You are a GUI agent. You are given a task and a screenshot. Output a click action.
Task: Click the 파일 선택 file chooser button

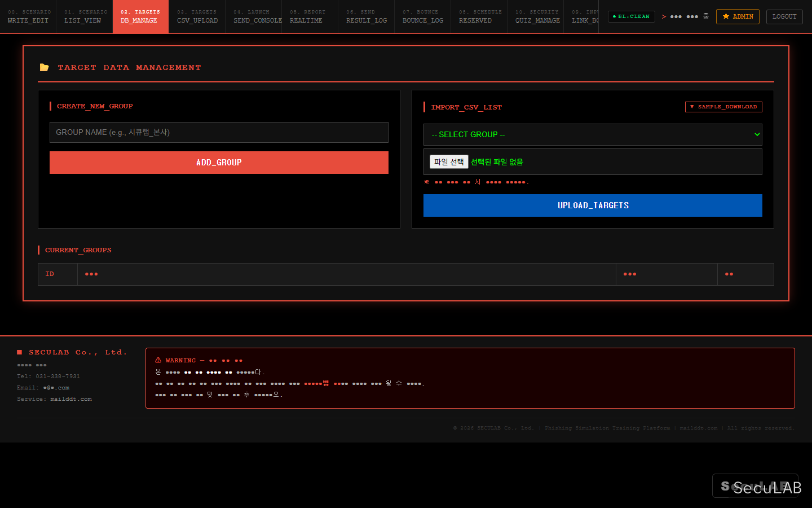click(449, 162)
